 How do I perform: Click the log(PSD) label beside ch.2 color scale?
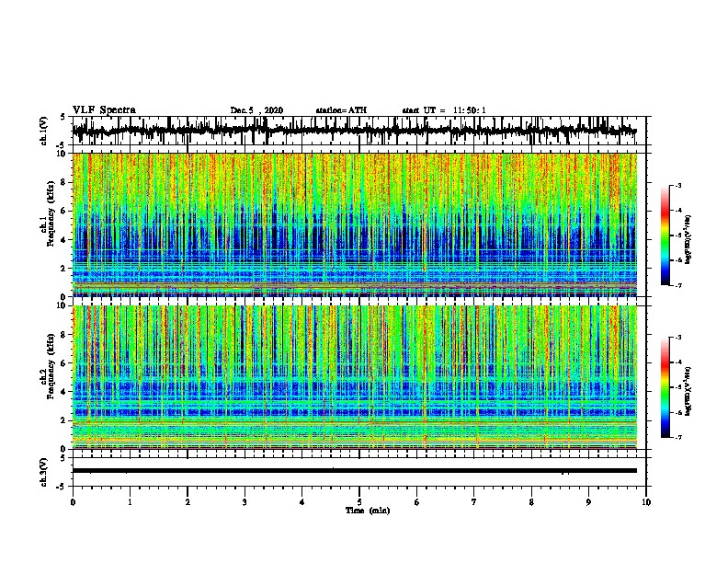688,391
